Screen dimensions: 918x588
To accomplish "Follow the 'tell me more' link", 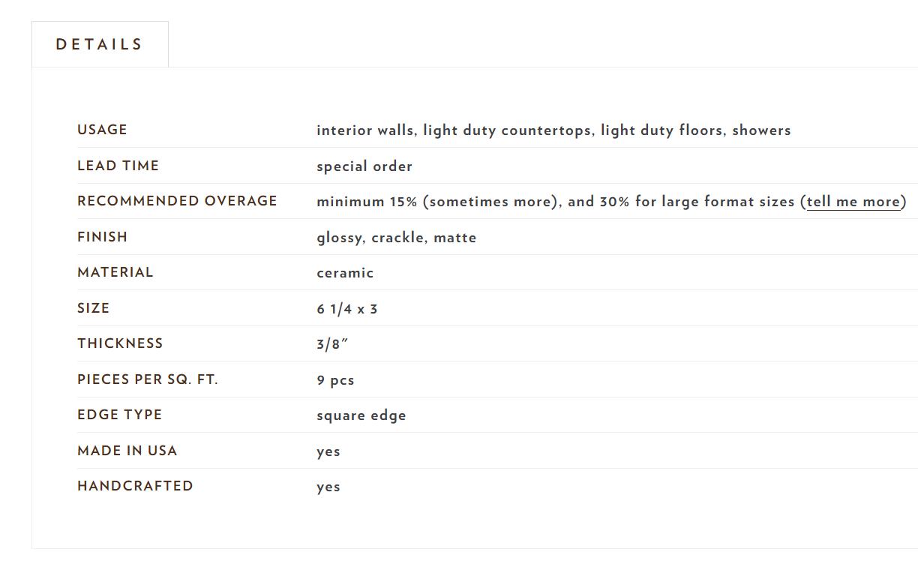I will pyautogui.click(x=853, y=202).
